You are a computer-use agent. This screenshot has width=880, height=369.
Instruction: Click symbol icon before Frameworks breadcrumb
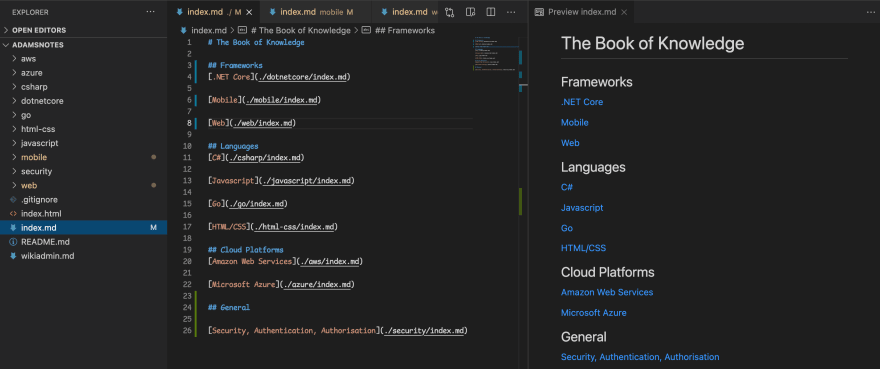point(366,30)
